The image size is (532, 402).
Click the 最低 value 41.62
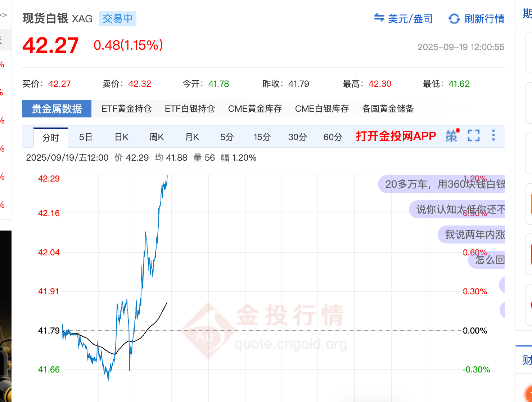click(x=459, y=84)
